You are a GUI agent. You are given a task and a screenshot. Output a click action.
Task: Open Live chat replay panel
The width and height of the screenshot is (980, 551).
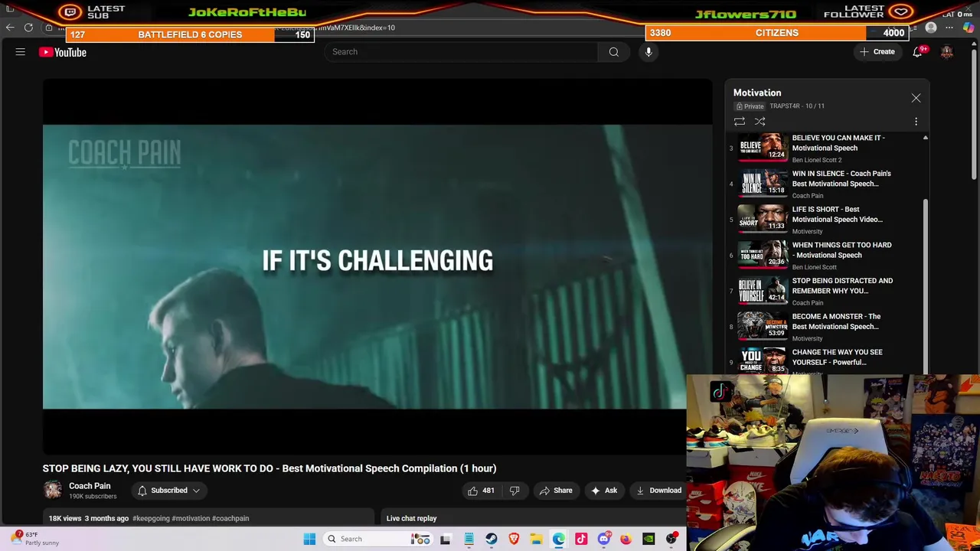(411, 518)
